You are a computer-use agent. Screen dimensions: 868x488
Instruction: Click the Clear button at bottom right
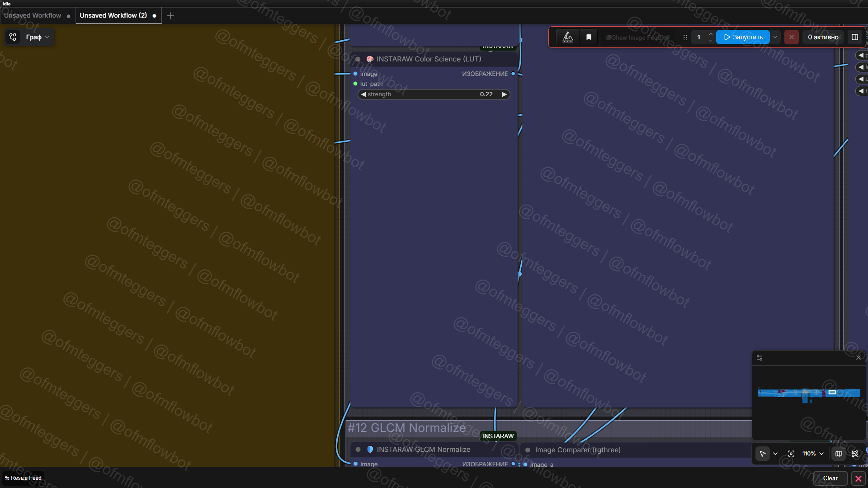point(830,478)
